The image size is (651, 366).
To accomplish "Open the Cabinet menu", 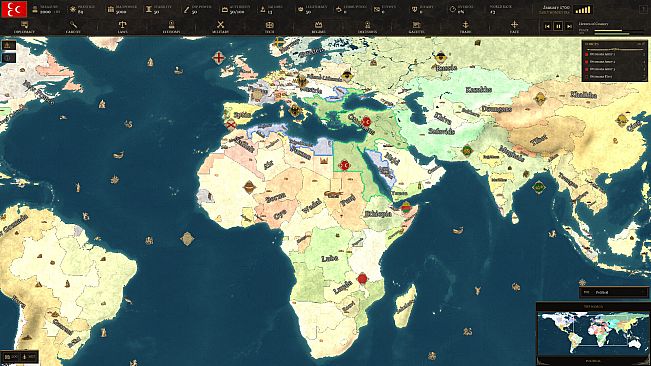I will (73, 27).
